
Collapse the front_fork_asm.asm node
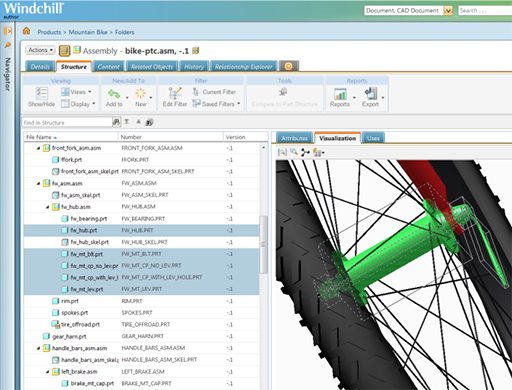38,148
